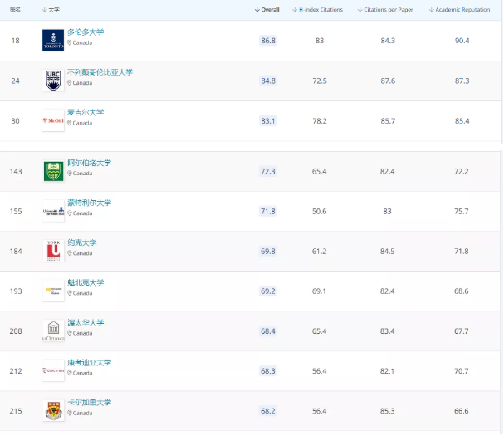Click the York U red logo

pos(53,251)
